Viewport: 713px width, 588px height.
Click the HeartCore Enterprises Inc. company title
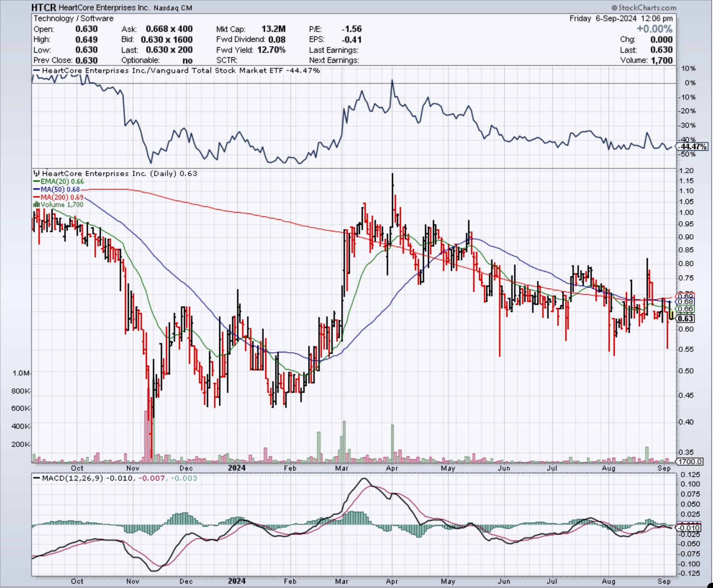tap(105, 8)
